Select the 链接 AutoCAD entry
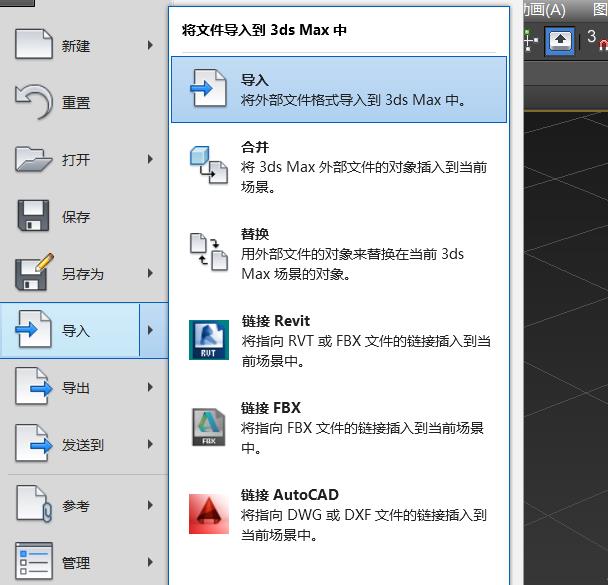This screenshot has width=608, height=585. point(339,515)
